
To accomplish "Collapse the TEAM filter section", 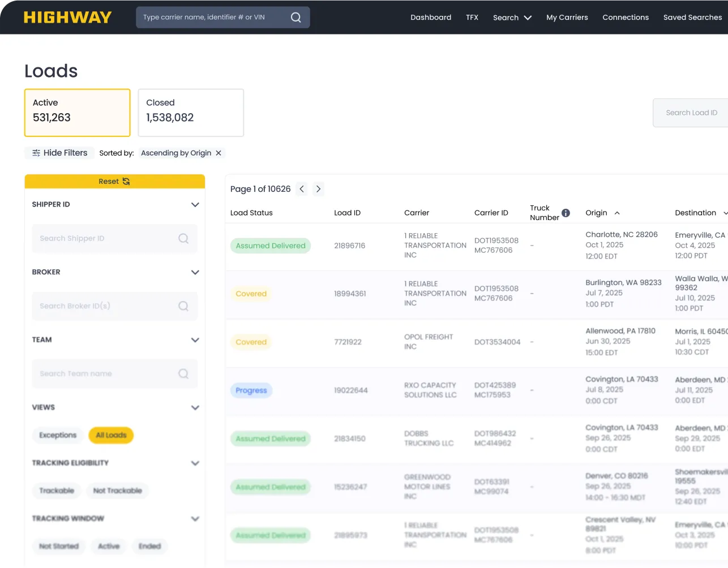I will pos(195,340).
